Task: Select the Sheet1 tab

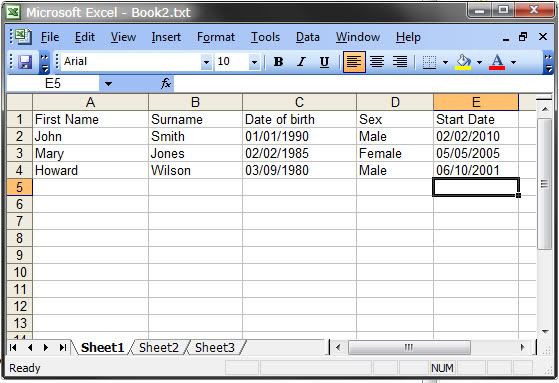Action: 102,347
